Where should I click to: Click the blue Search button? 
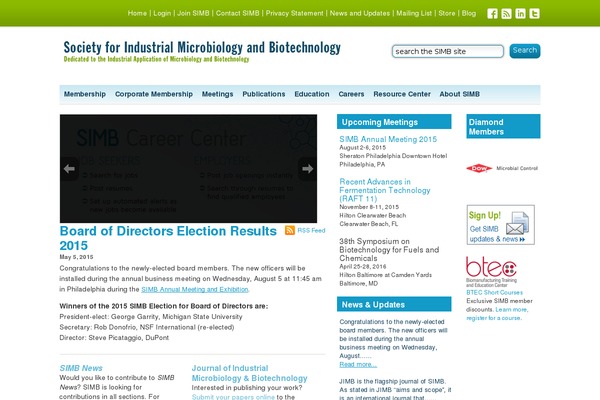(x=525, y=51)
